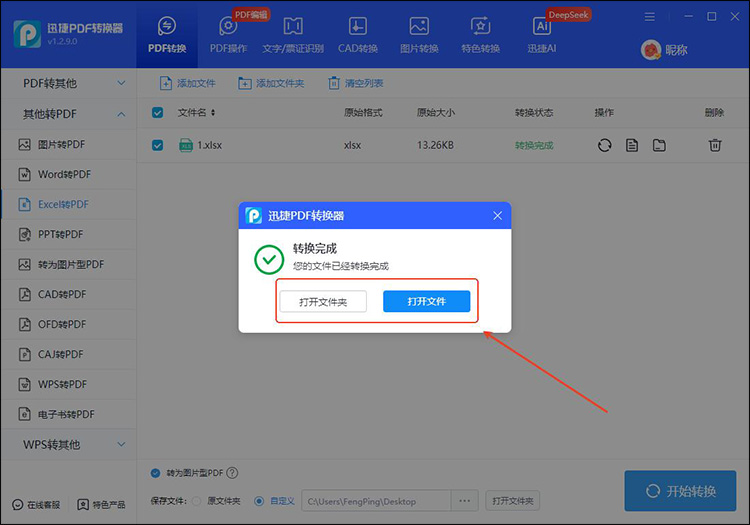Viewport: 750px width, 525px height.
Task: Open the 图片转换 section
Action: click(419, 33)
